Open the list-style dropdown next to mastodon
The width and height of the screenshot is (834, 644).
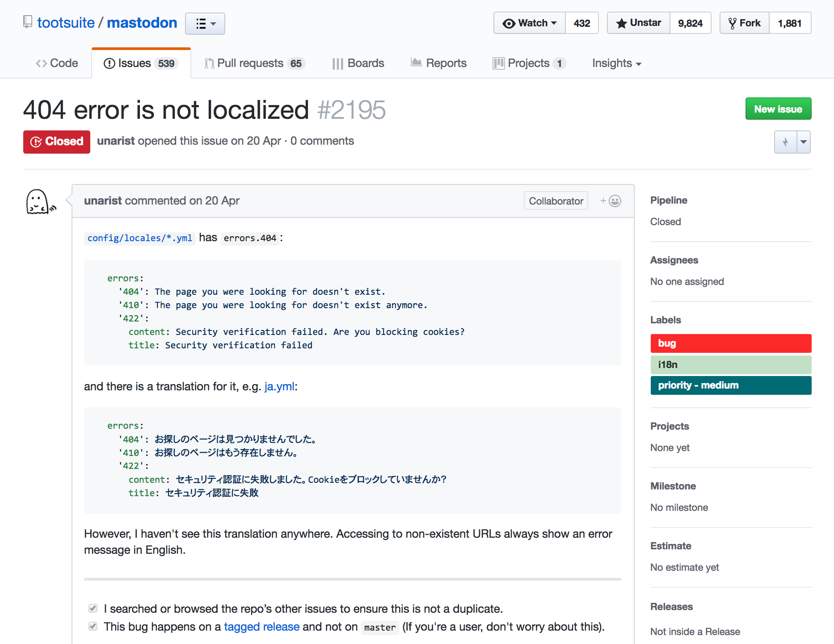(x=205, y=24)
